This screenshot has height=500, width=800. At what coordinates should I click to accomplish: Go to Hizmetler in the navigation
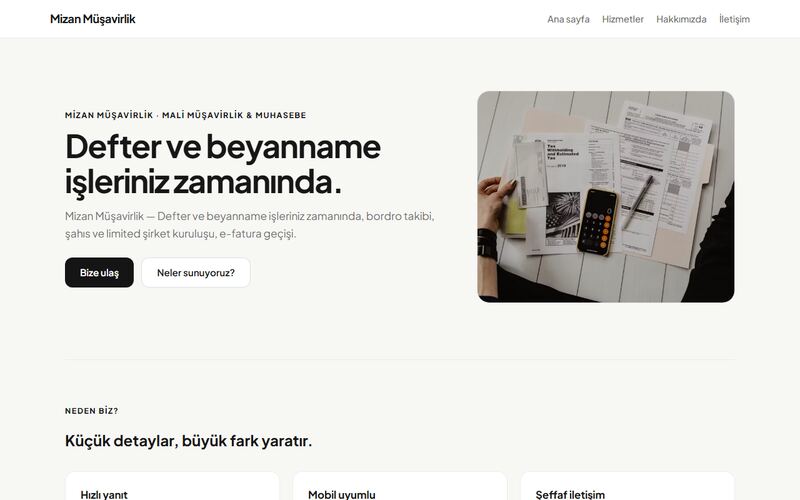click(x=622, y=19)
